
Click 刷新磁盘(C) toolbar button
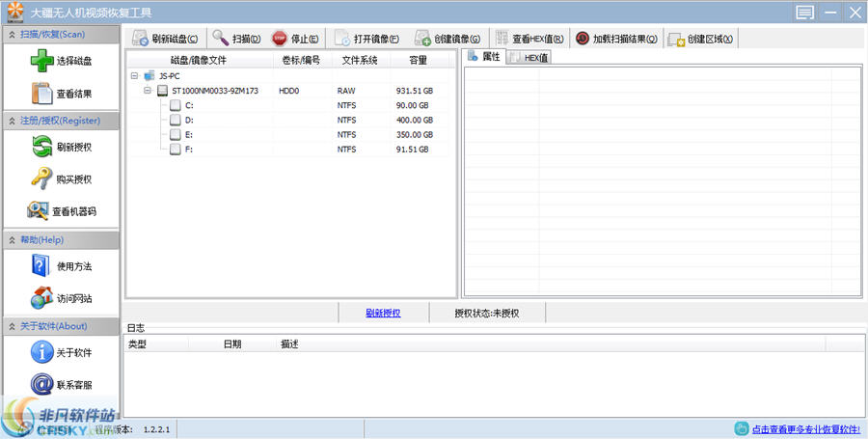[165, 39]
